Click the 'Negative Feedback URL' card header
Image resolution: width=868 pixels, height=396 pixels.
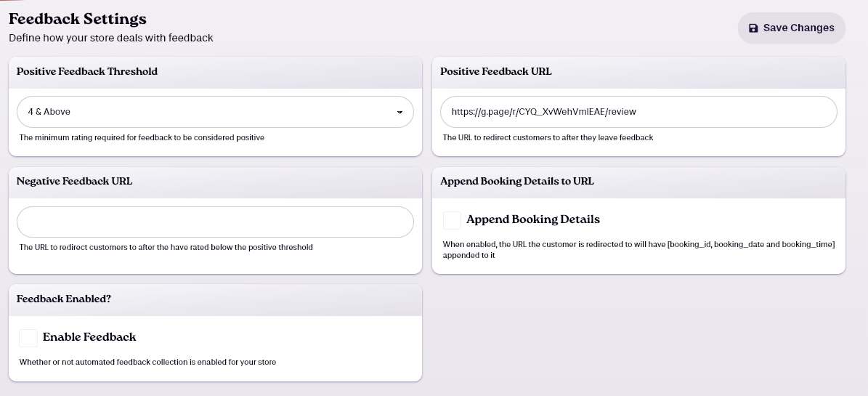74,181
